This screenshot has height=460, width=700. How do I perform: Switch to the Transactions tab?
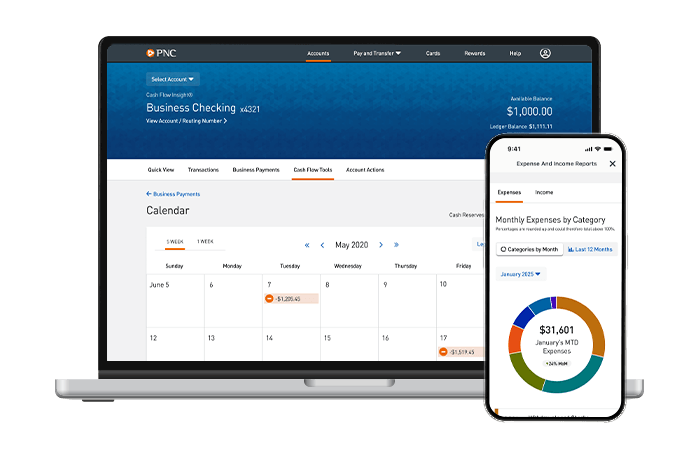tap(203, 170)
